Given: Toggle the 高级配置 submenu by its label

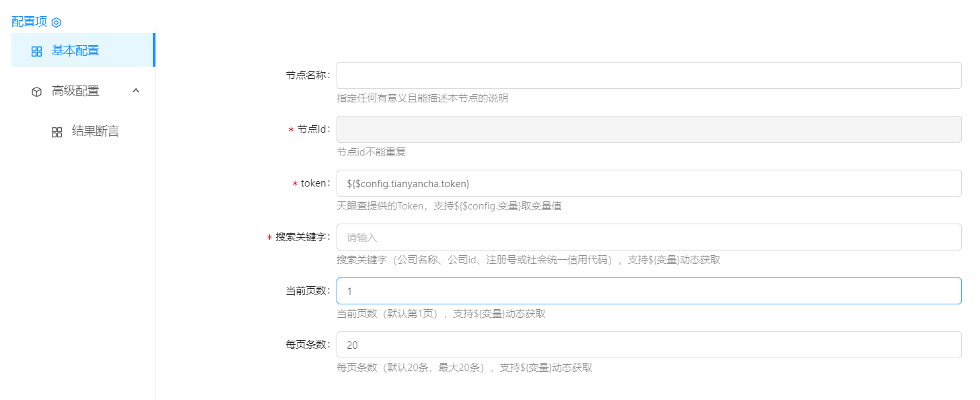Looking at the screenshot, I should pos(75,91).
